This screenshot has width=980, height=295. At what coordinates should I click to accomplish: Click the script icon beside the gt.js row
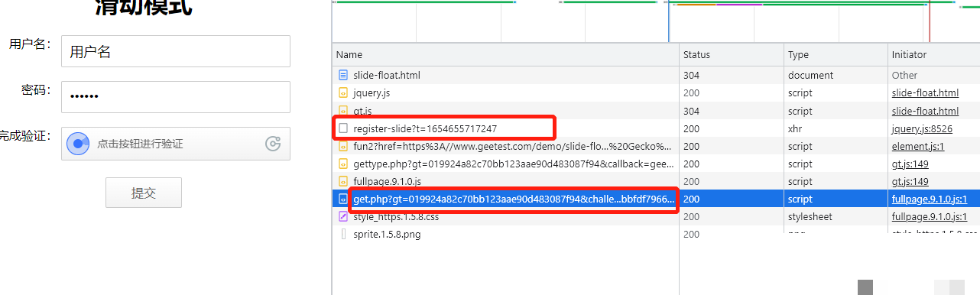coord(343,111)
